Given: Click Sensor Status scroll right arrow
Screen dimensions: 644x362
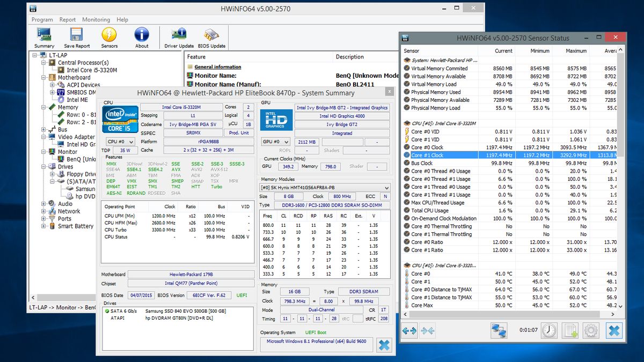Looking at the screenshot, I should pos(612,314).
